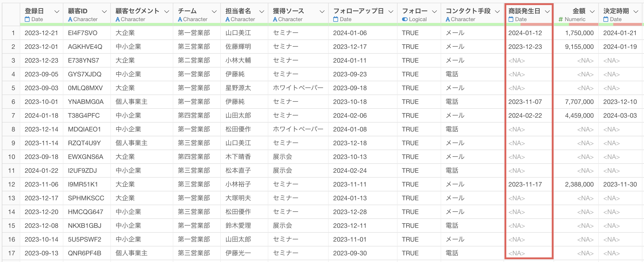Open the 決定時期 column dropdown arrow
This screenshot has height=262, width=644.
[x=636, y=11]
